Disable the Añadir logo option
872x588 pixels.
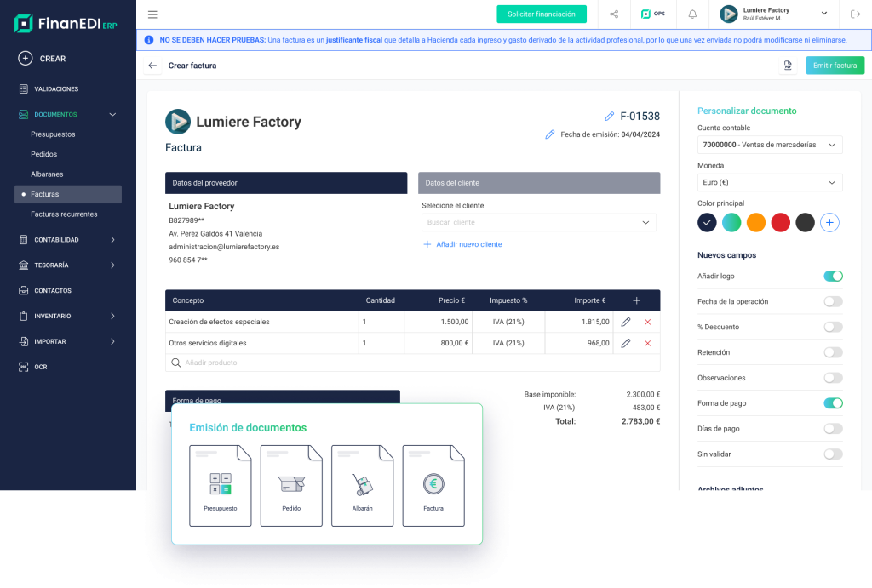833,276
